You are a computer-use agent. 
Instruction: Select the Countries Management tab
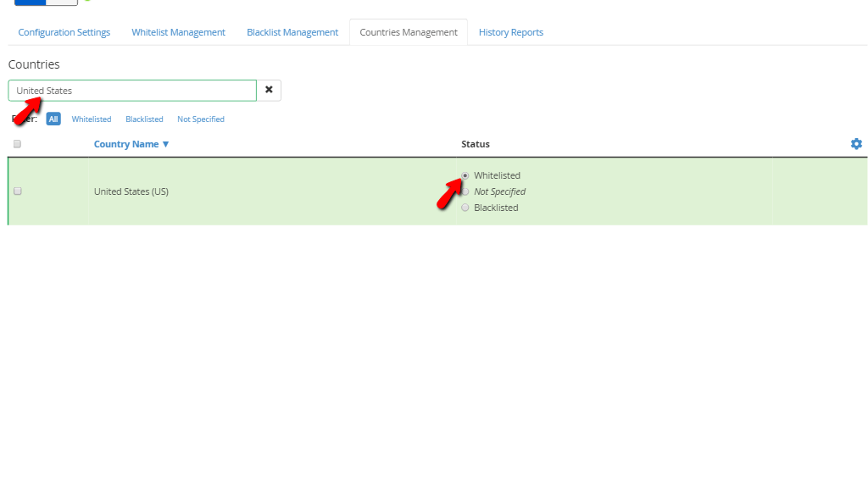coord(409,32)
